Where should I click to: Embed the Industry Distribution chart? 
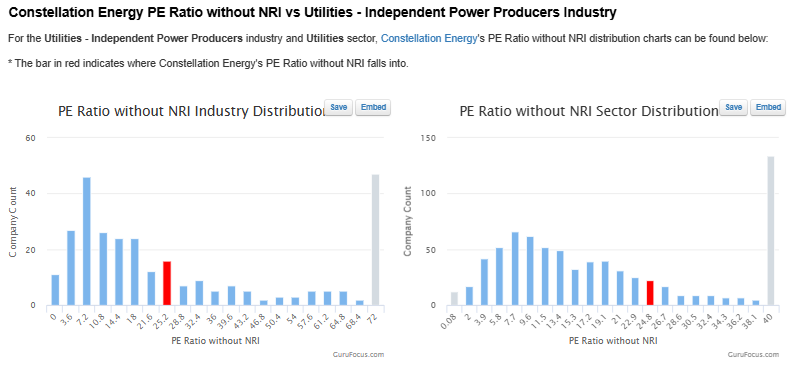click(373, 108)
